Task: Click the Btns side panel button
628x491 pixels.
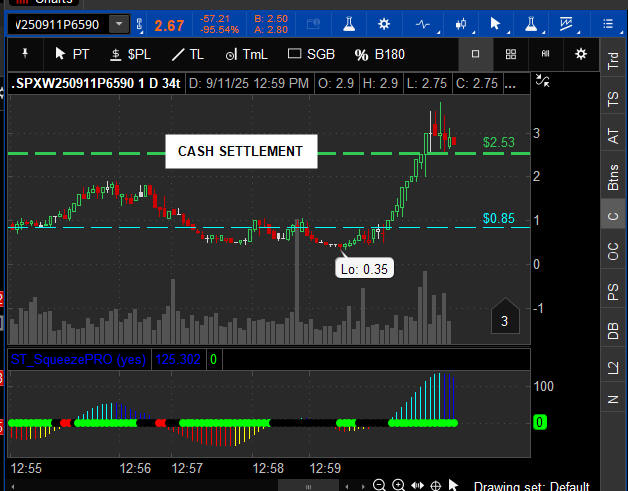Action: (613, 178)
